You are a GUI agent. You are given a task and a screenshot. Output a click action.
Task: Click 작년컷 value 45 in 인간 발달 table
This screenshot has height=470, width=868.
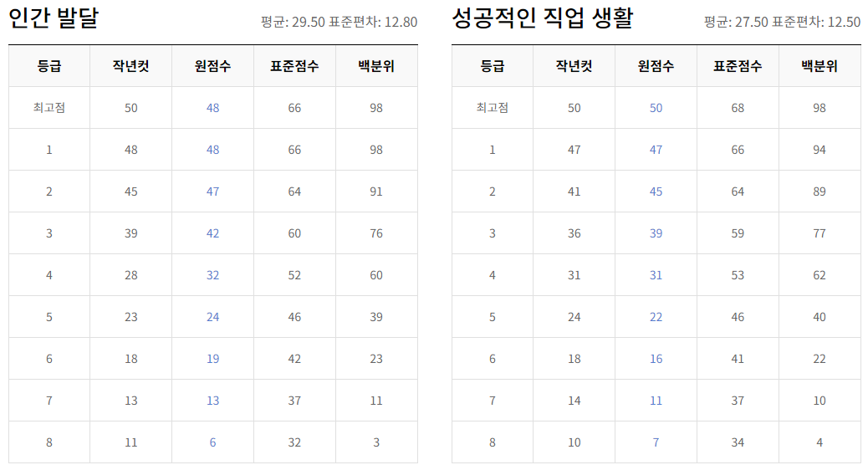[x=131, y=192]
